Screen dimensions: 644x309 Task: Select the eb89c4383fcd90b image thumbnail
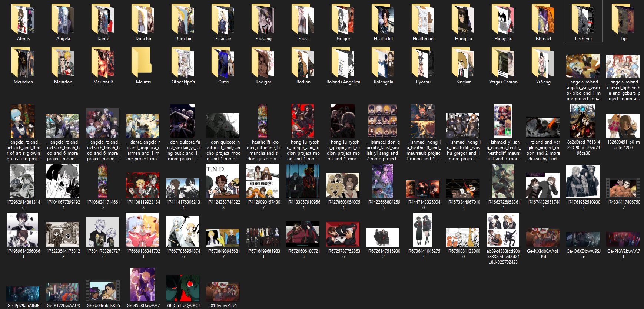tap(503, 230)
